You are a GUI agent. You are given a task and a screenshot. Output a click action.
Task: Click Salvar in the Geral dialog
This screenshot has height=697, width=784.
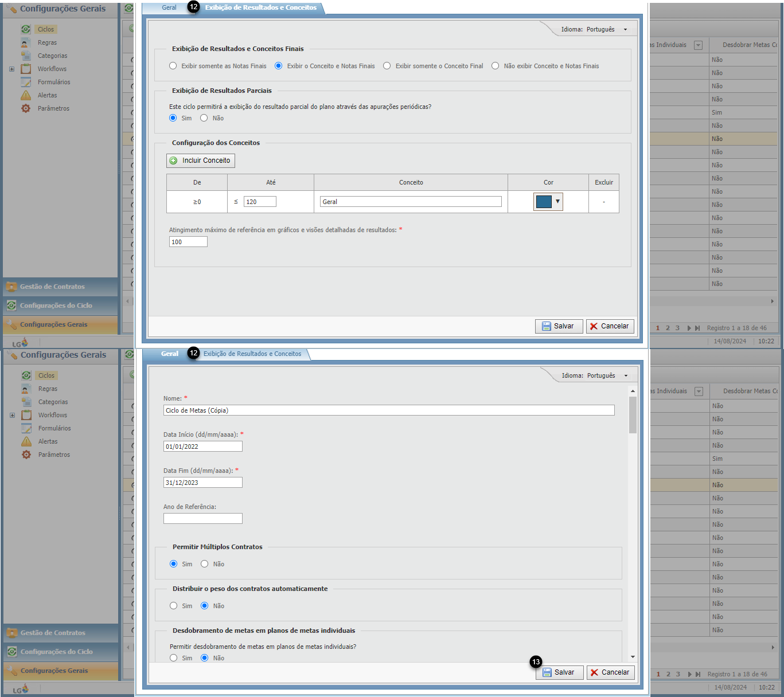tap(560, 672)
